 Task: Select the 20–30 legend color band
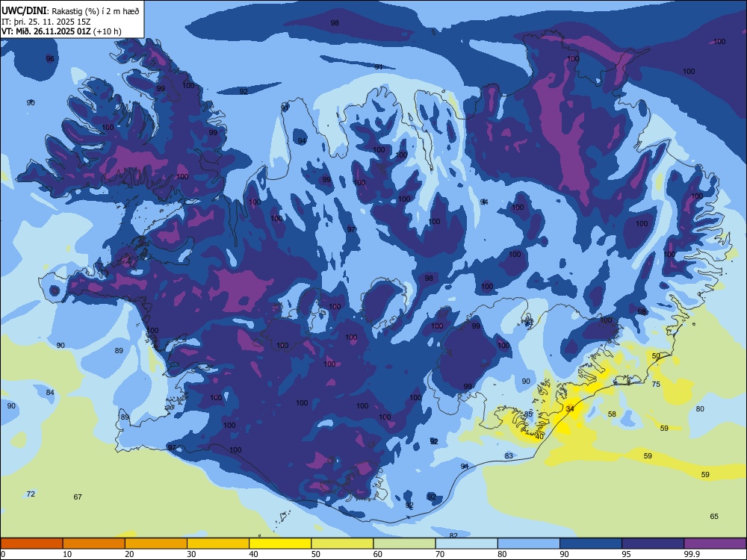156,544
